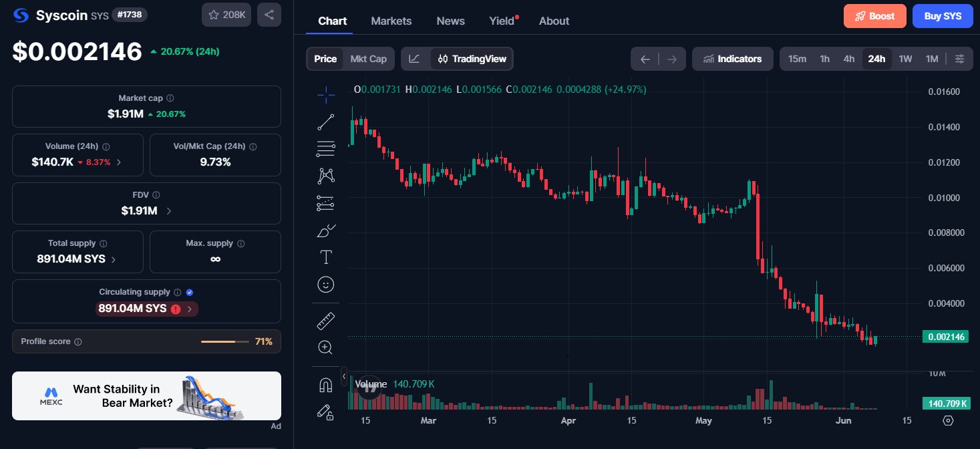This screenshot has height=449, width=980.
Task: Set the chart interval to 4h
Action: click(849, 59)
